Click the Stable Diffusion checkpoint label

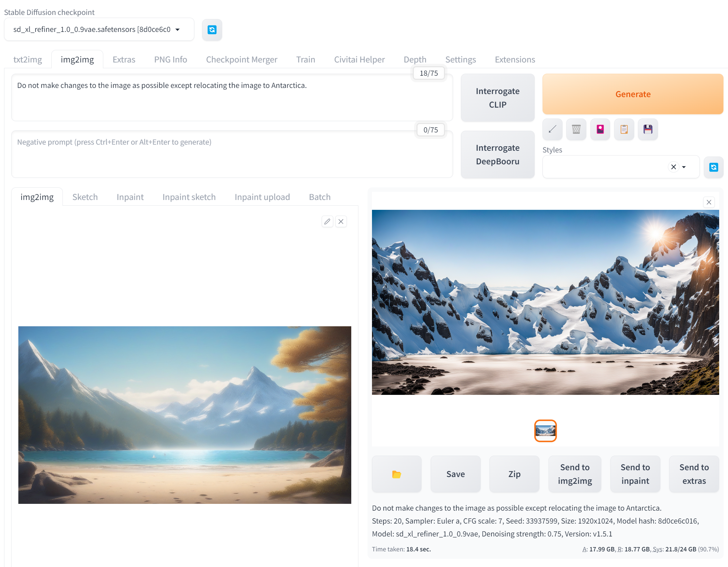coord(49,12)
